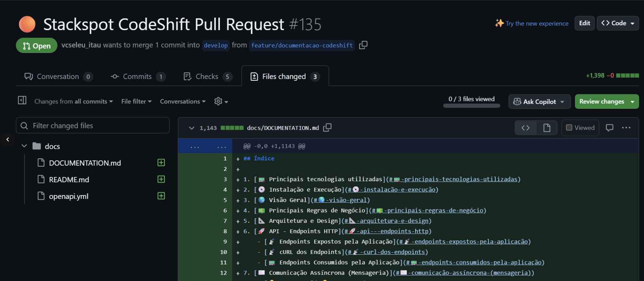This screenshot has width=644, height=281.
Task: Switch to the Commits tab
Action: (x=137, y=76)
